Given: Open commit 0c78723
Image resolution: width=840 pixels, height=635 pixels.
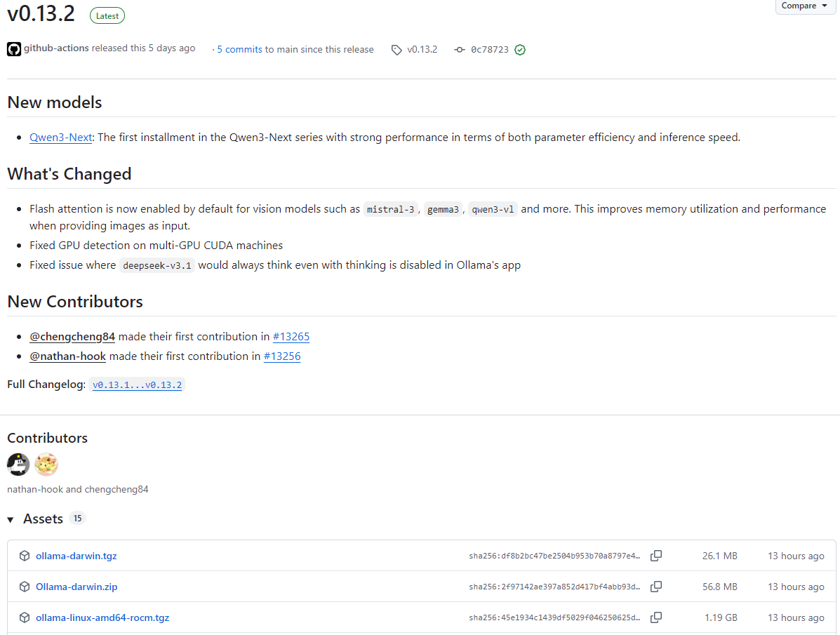Looking at the screenshot, I should pyautogui.click(x=490, y=50).
